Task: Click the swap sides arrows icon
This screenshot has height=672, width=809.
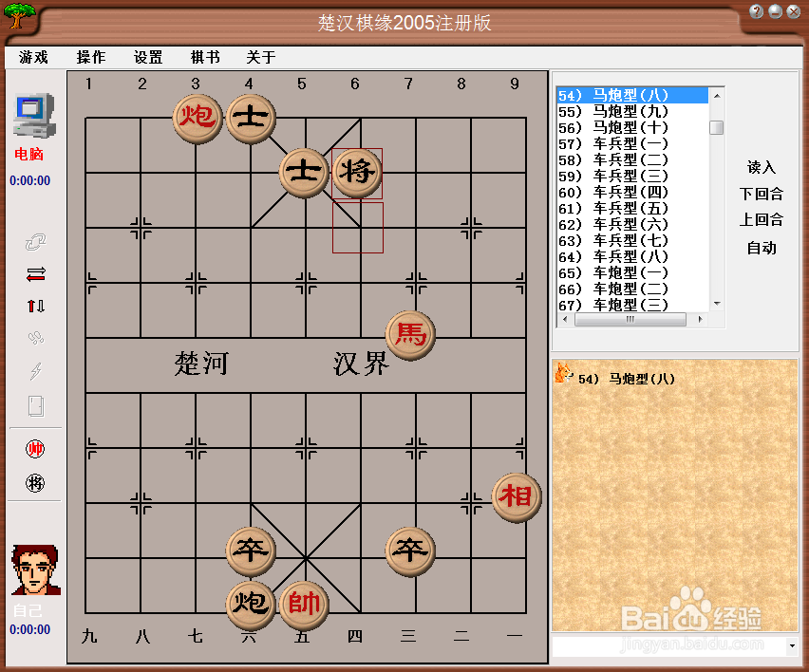Action: pyautogui.click(x=35, y=274)
